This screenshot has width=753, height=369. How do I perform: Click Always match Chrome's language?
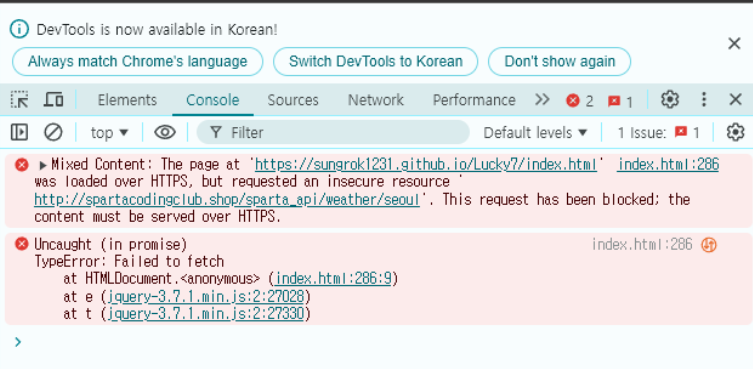tap(137, 62)
